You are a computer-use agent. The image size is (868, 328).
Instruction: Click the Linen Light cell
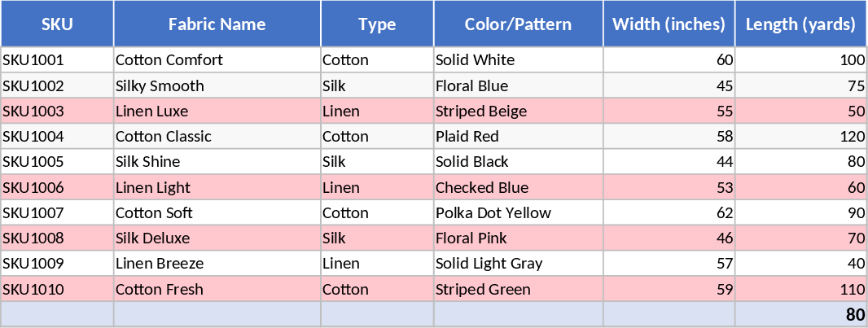[x=217, y=188]
